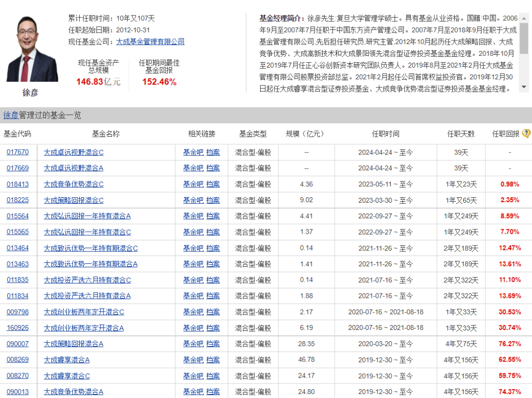
Task: Open 基金吧 for 大成竞争优势混合C
Action: [193, 184]
